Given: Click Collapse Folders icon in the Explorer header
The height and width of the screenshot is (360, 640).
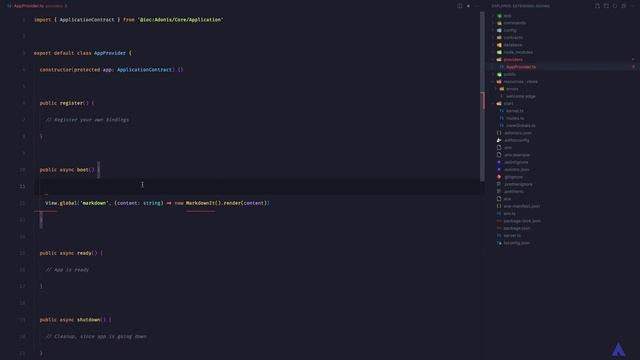Looking at the screenshot, I should (x=624, y=6).
